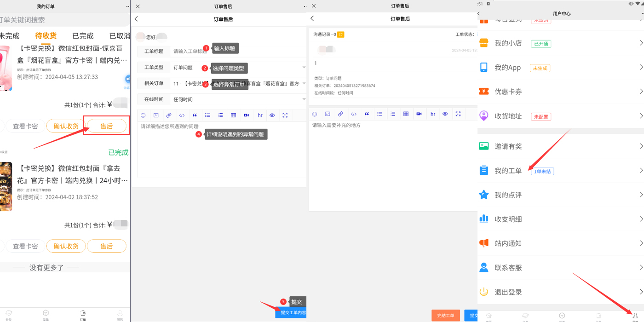Insert emoji in the ticket reply editor
This screenshot has width=644, height=322.
(315, 114)
